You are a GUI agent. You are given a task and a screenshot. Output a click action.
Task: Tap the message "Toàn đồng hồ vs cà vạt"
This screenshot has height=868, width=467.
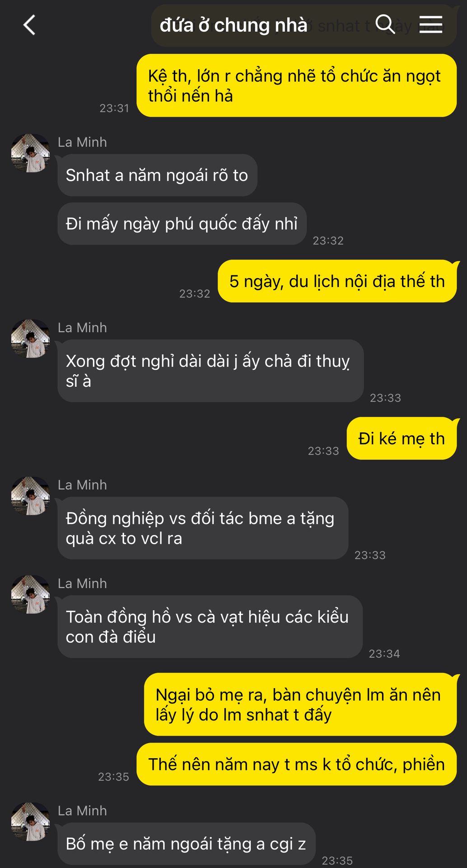pyautogui.click(x=210, y=627)
